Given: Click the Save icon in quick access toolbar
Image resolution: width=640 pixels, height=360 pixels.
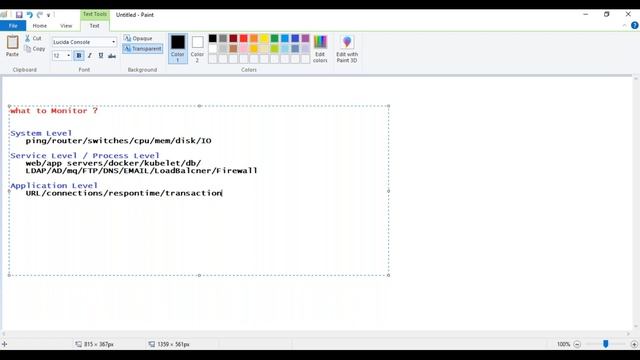Looking at the screenshot, I should click(19, 15).
